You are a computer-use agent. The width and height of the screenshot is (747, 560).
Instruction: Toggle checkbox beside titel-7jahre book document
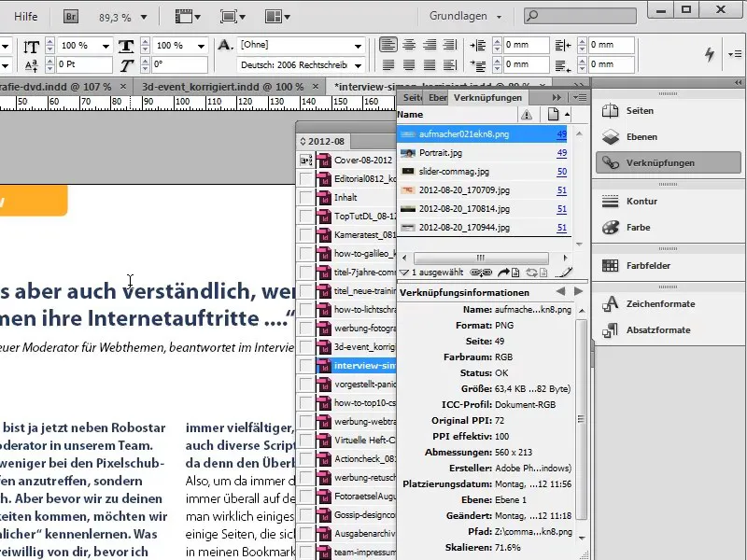[x=305, y=273]
